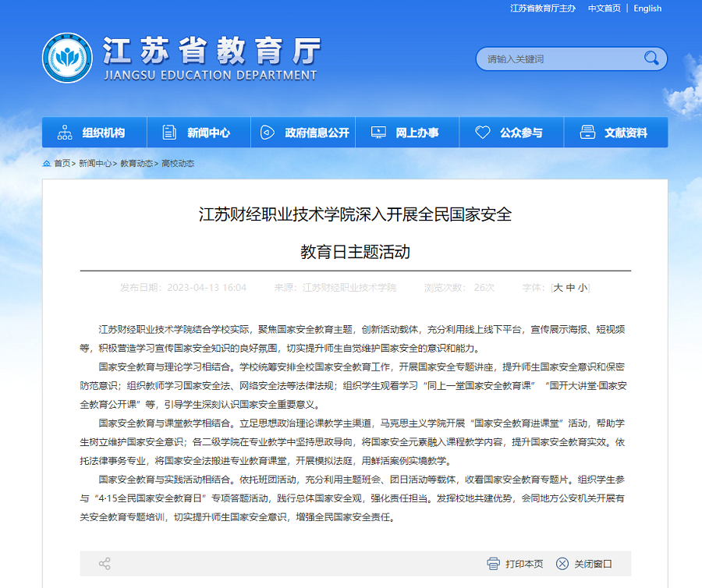This screenshot has height=588, width=702.
Task: Switch to the English site
Action: pos(647,9)
